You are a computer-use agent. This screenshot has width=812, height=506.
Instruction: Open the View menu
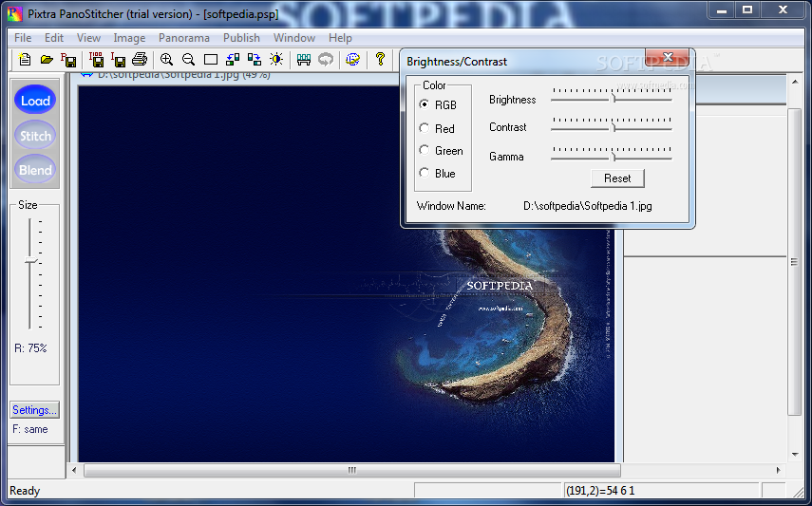point(88,38)
